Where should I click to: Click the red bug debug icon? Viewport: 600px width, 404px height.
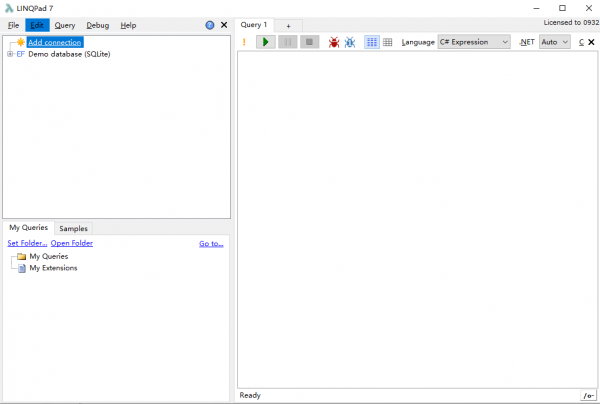pos(334,42)
